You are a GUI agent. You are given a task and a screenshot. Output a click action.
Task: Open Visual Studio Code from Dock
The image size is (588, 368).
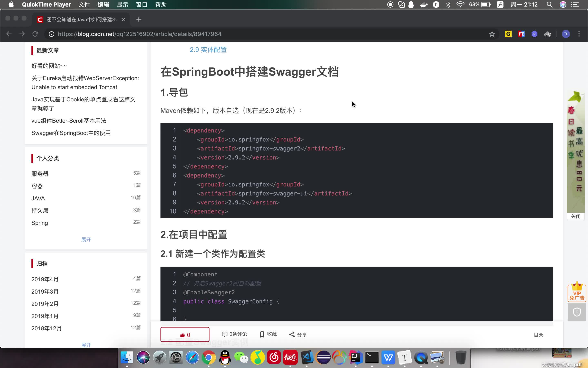click(x=307, y=357)
